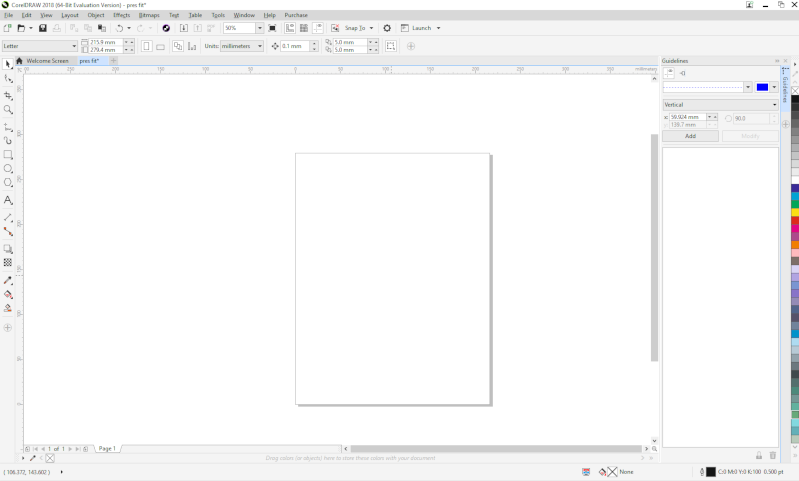Viewport: 799px width, 481px height.
Task: Select the Ellipse tool
Action: [x=8, y=169]
